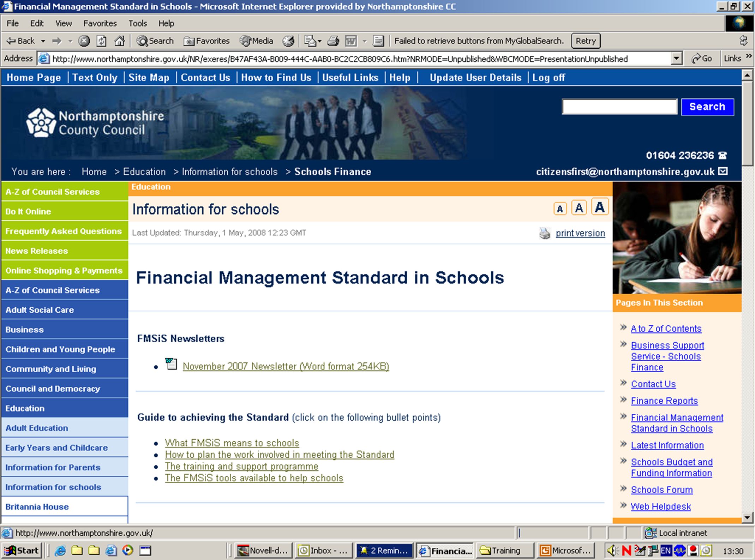Click the vertical scrollbar up arrow
755x560 pixels.
point(747,75)
